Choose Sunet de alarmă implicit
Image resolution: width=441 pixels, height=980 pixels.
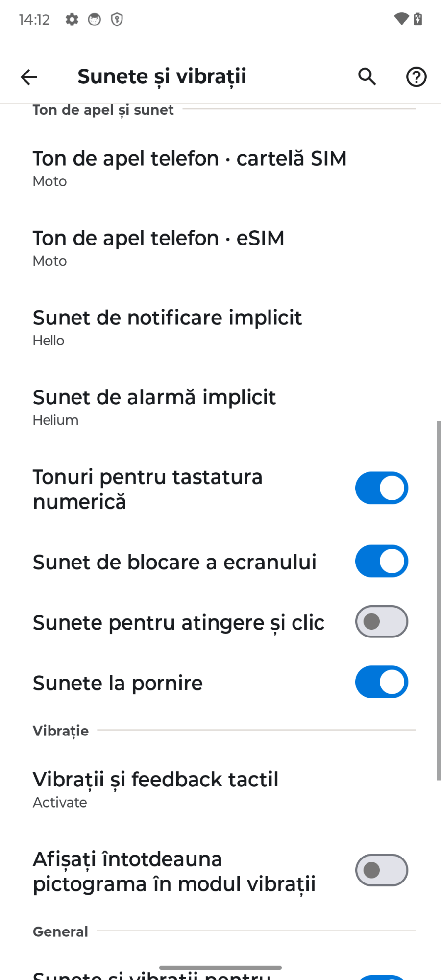pos(154,407)
